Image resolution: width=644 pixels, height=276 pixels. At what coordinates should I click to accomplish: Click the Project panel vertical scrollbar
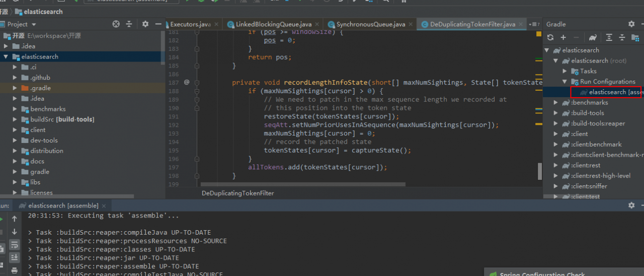[163, 48]
